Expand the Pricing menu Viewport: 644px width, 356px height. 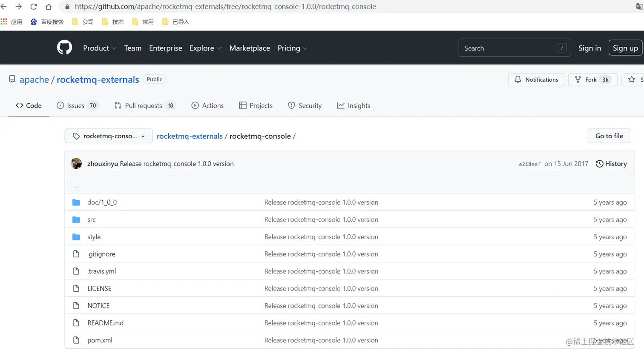(293, 48)
